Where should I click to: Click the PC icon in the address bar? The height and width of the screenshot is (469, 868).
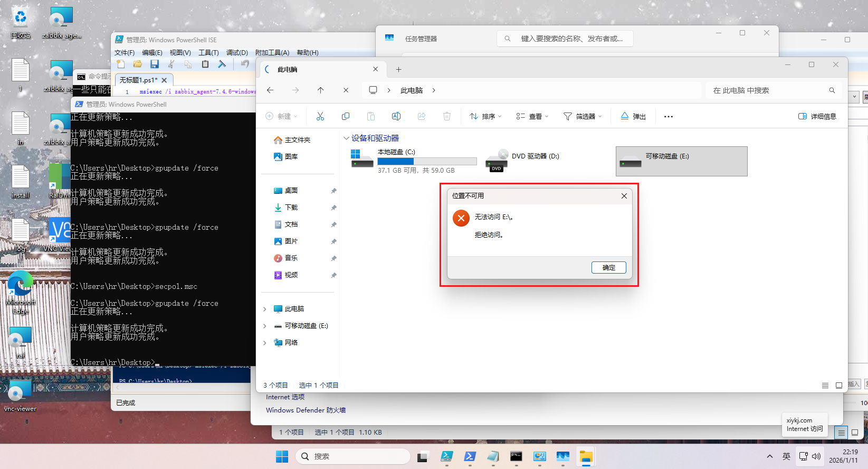coord(373,90)
